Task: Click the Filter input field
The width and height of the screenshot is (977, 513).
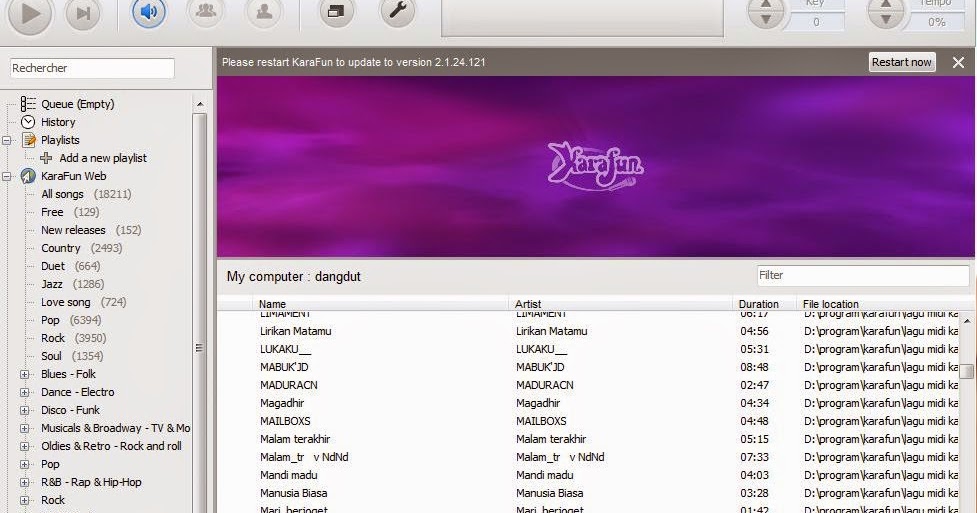Action: [x=862, y=276]
